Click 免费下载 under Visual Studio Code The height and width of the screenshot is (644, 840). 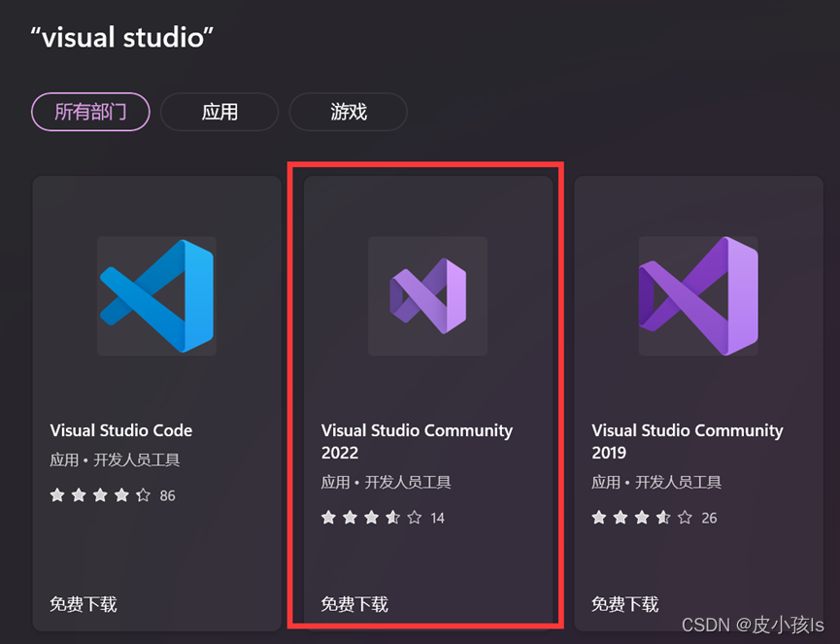pos(84,604)
